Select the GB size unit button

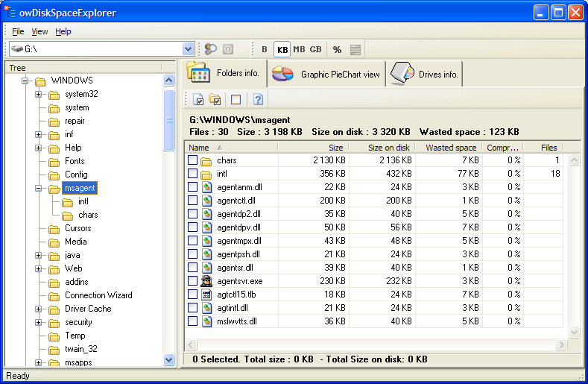click(x=316, y=49)
